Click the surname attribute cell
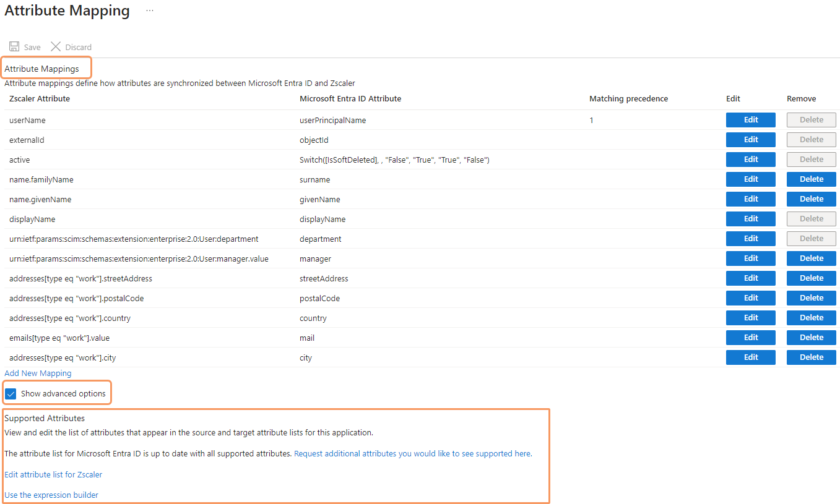Image resolution: width=840 pixels, height=504 pixels. click(x=314, y=180)
